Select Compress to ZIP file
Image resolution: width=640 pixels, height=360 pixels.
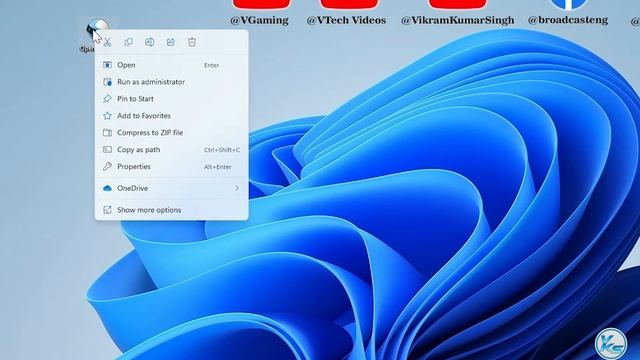pos(171,133)
